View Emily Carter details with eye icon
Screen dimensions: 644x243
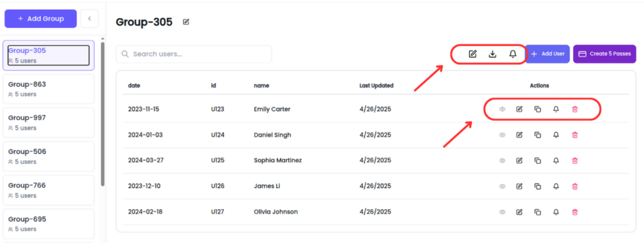click(x=502, y=109)
